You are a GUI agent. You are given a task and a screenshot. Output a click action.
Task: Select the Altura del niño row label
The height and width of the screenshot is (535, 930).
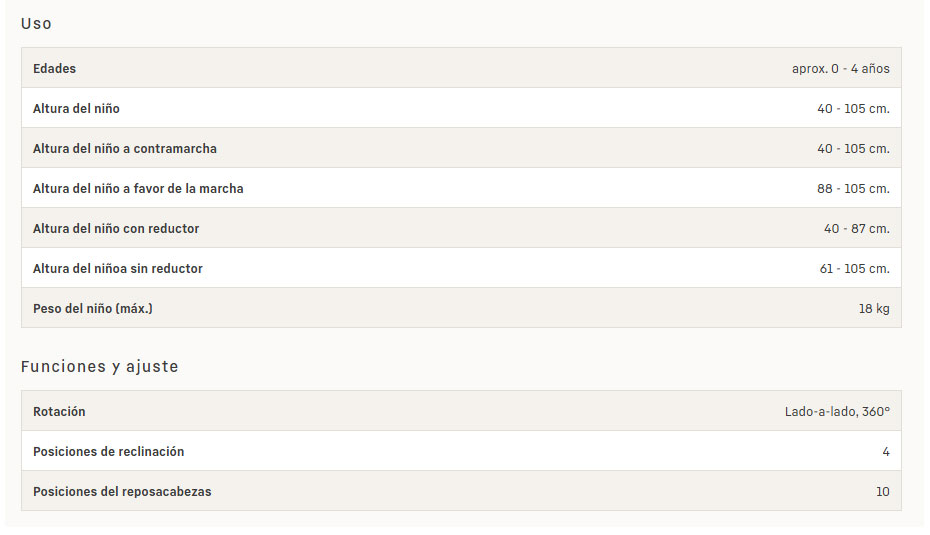coord(77,109)
